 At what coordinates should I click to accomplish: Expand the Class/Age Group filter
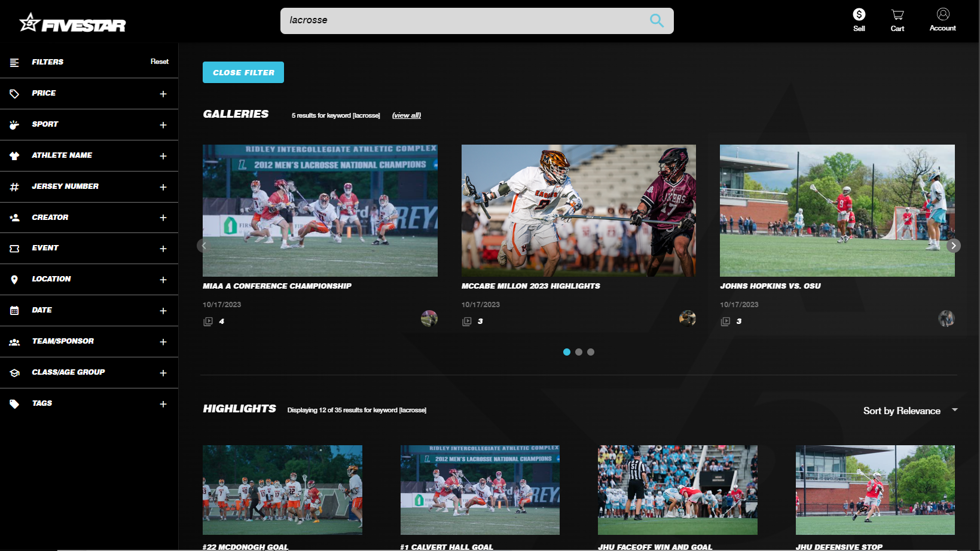[163, 373]
